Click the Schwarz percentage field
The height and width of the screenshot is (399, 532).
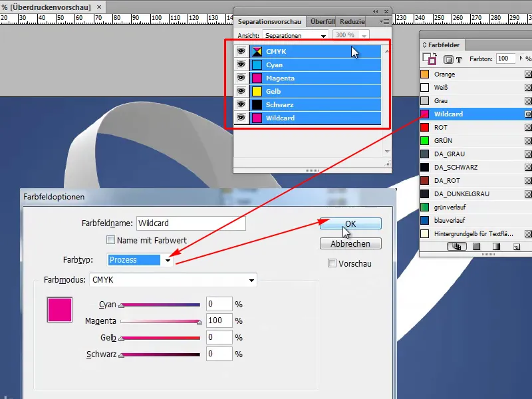click(x=219, y=354)
